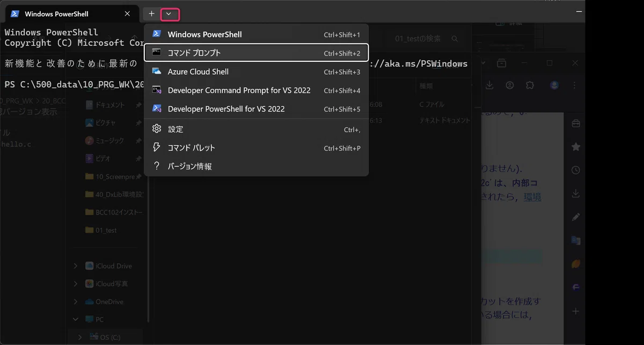The height and width of the screenshot is (345, 644).
Task: Expand iCloud写真 in the Explorer tree
Action: pyautogui.click(x=75, y=284)
